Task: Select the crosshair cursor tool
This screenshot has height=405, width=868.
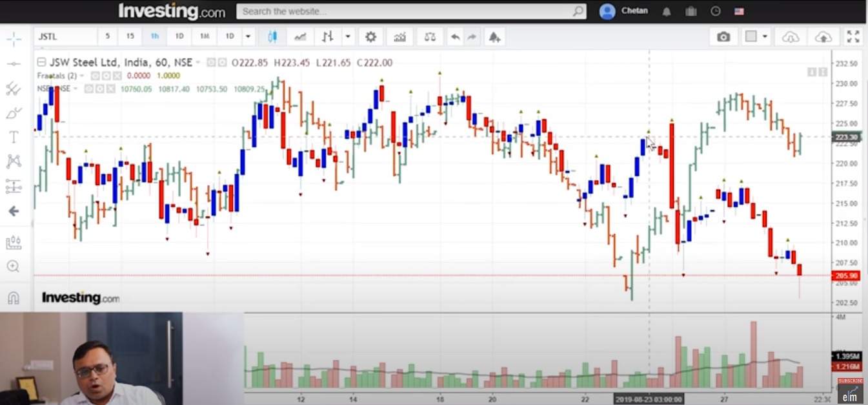Action: click(14, 39)
